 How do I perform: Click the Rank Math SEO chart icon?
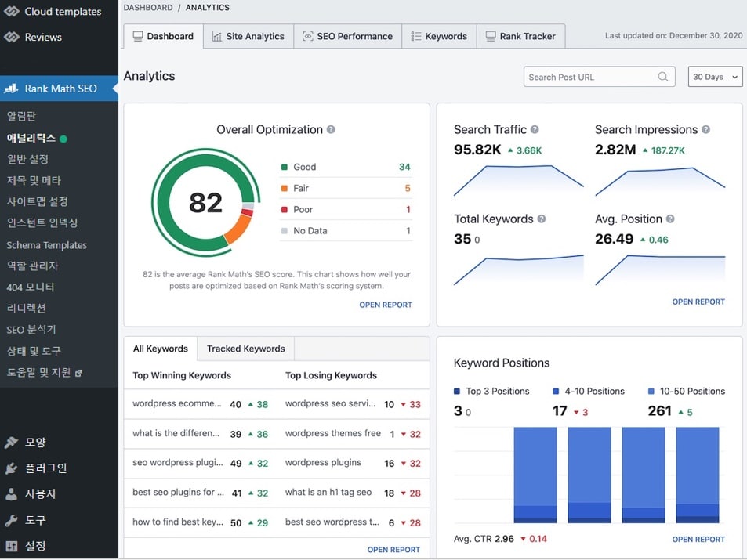(12, 88)
